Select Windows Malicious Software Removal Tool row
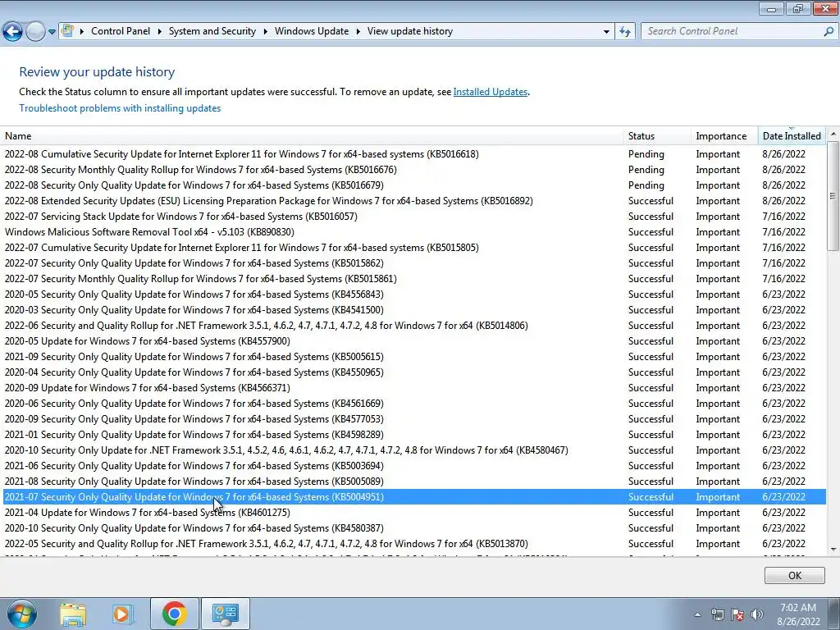Screen dimensions: 840x630 413,232
